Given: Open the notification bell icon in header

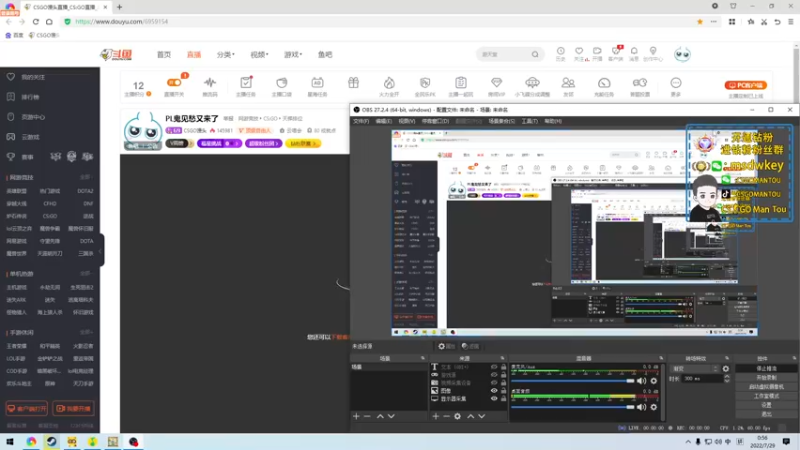Looking at the screenshot, I should point(634,51).
